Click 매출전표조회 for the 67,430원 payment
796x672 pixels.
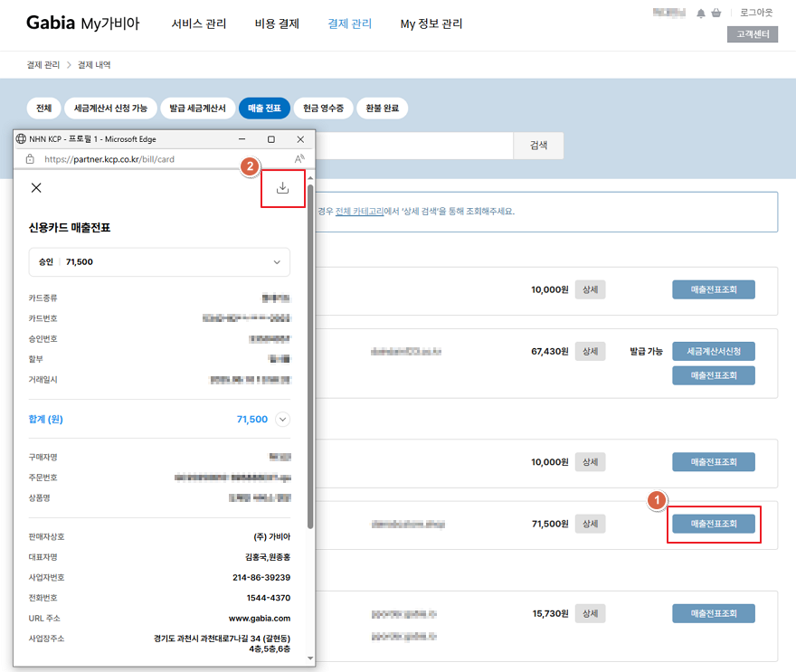pos(714,375)
